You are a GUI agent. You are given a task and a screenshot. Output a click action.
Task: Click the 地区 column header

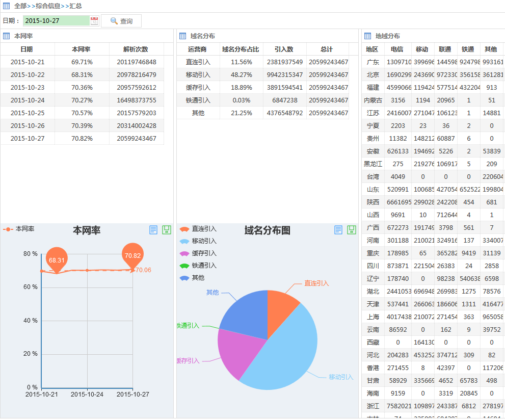[372, 49]
